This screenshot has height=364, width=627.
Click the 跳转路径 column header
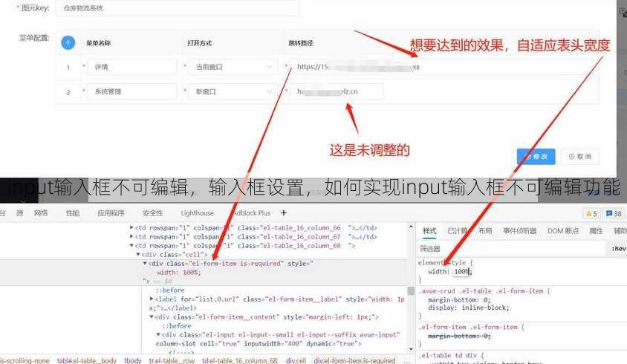click(x=301, y=43)
